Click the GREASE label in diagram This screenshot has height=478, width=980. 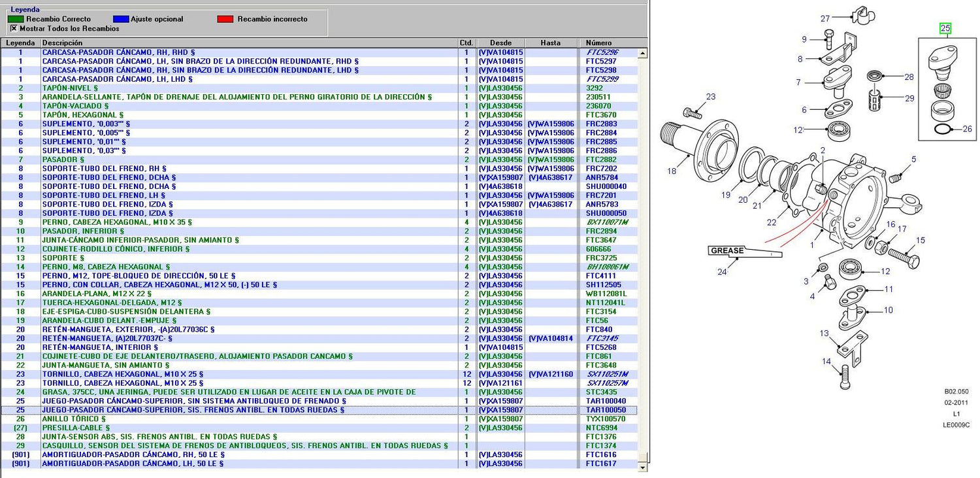click(x=727, y=250)
